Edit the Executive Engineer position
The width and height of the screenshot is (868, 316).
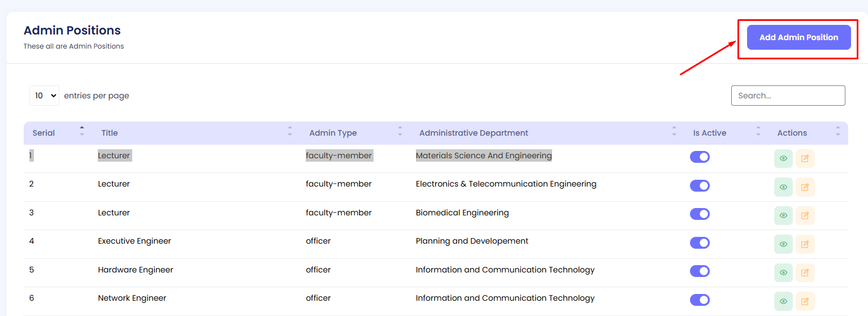(805, 244)
